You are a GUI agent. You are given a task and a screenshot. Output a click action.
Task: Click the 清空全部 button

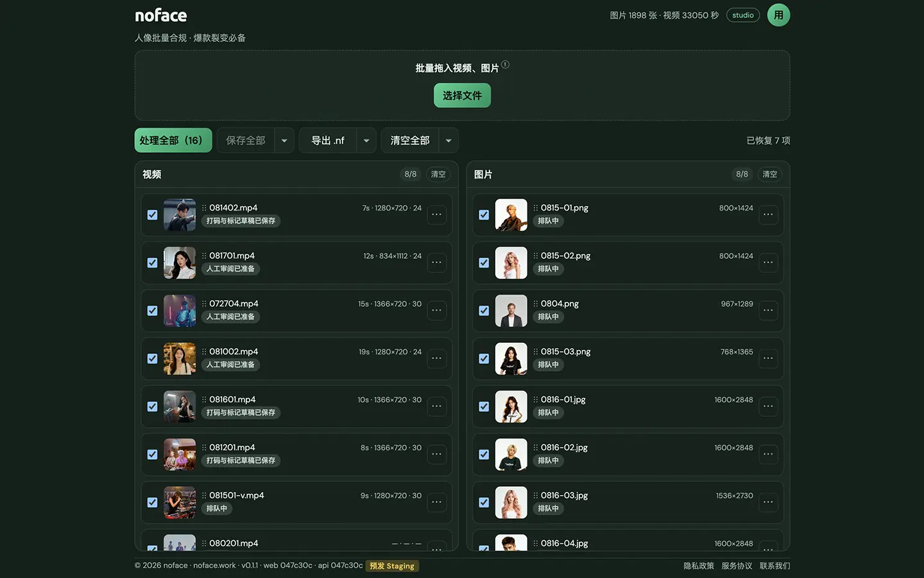(410, 141)
